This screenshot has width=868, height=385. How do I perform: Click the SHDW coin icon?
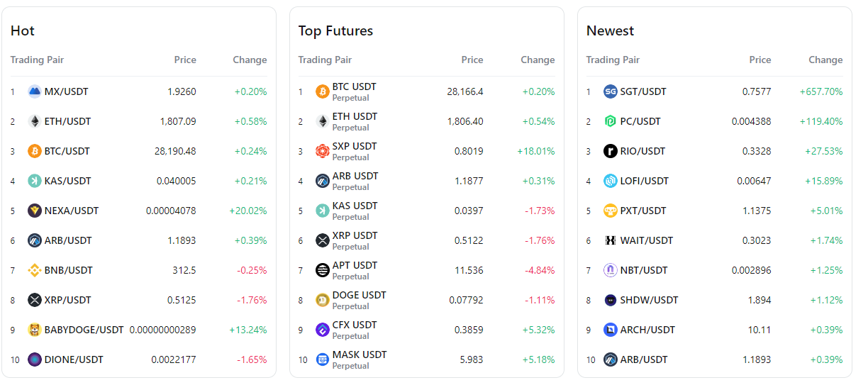tap(611, 300)
